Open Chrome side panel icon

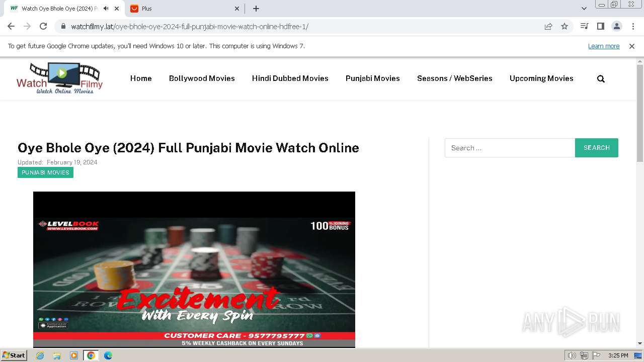(600, 26)
